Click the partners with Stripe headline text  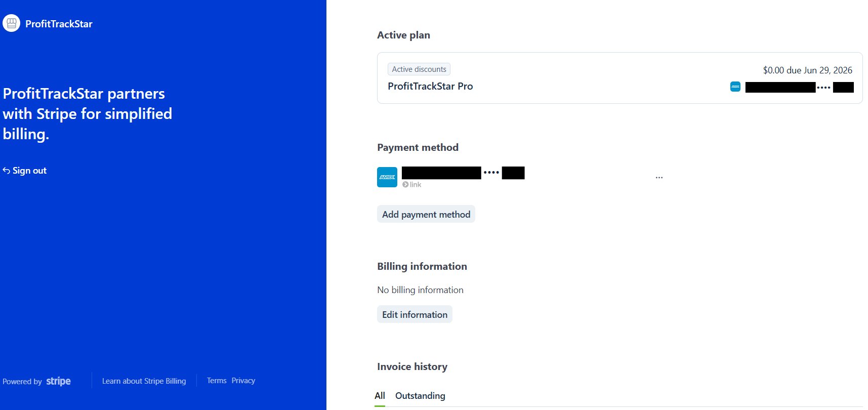click(x=88, y=114)
